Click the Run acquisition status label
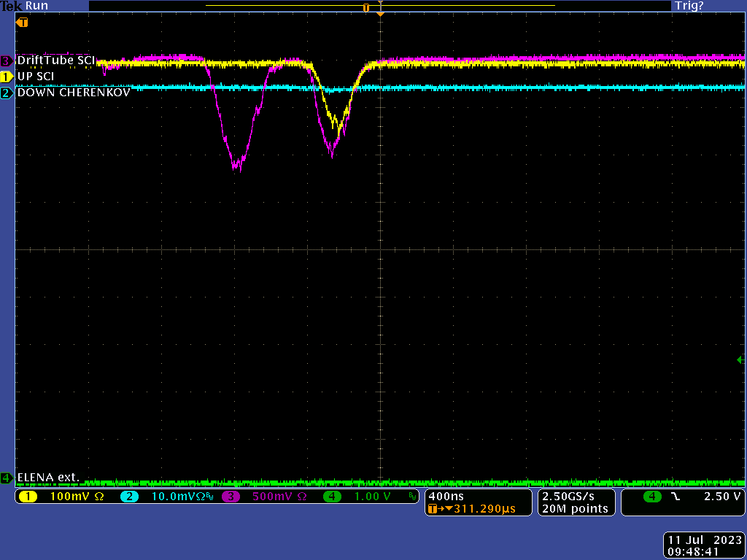The height and width of the screenshot is (560, 747). (38, 6)
